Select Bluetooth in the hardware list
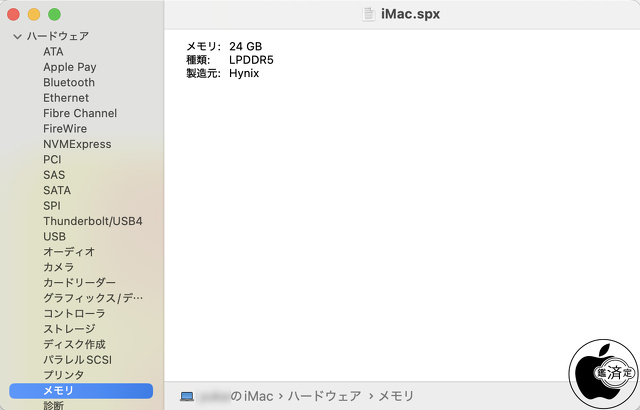The height and width of the screenshot is (410, 640). coord(69,83)
